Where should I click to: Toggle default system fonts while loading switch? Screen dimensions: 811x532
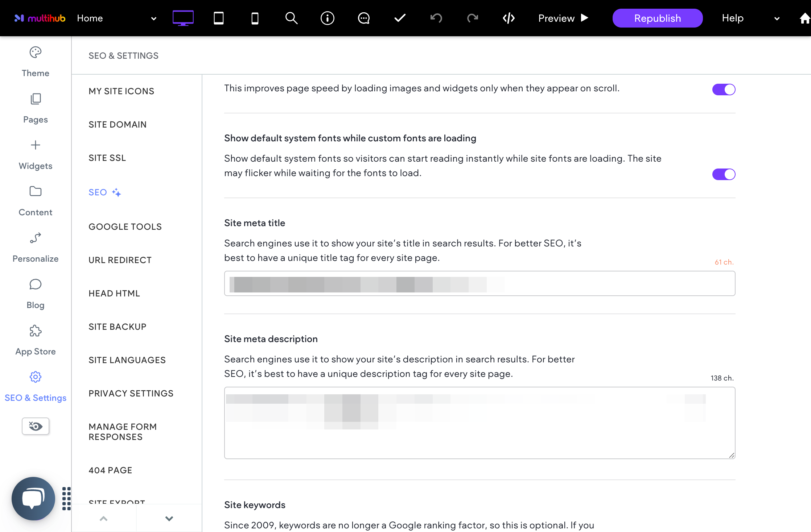(724, 174)
